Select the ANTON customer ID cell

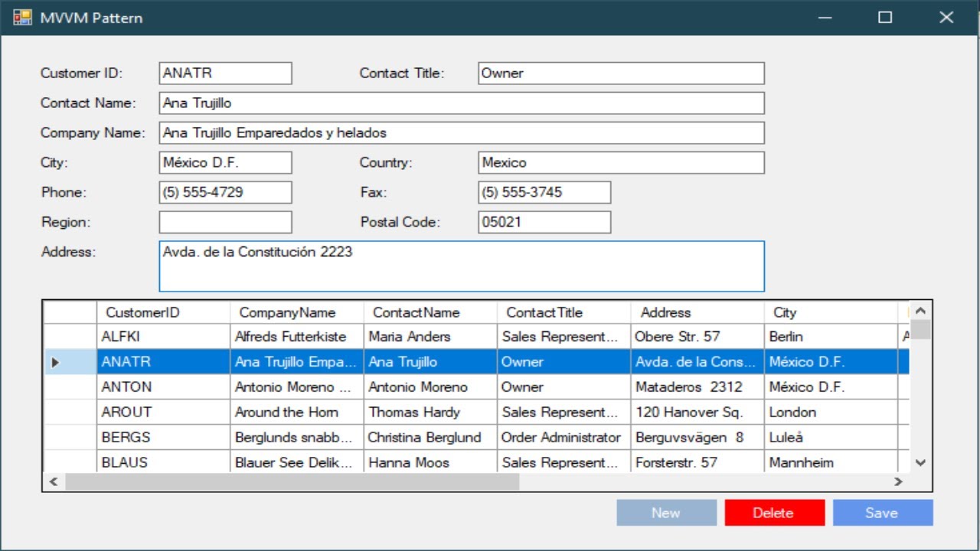163,387
